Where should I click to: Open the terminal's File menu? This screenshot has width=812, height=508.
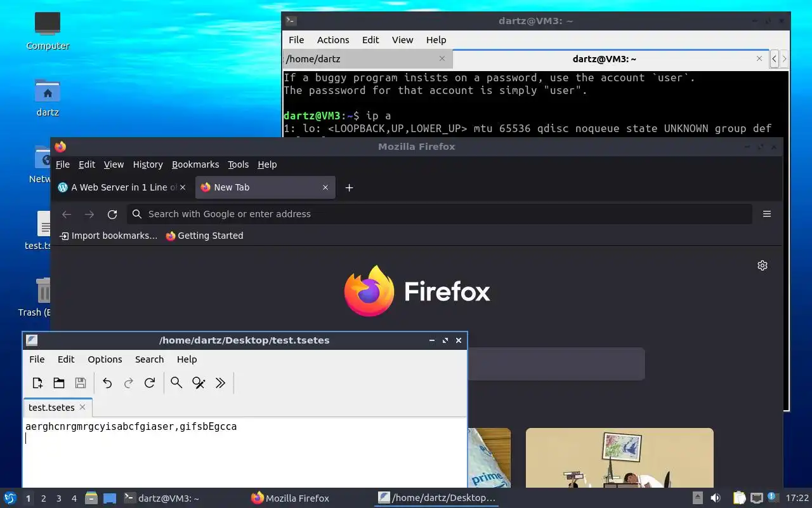[296, 39]
